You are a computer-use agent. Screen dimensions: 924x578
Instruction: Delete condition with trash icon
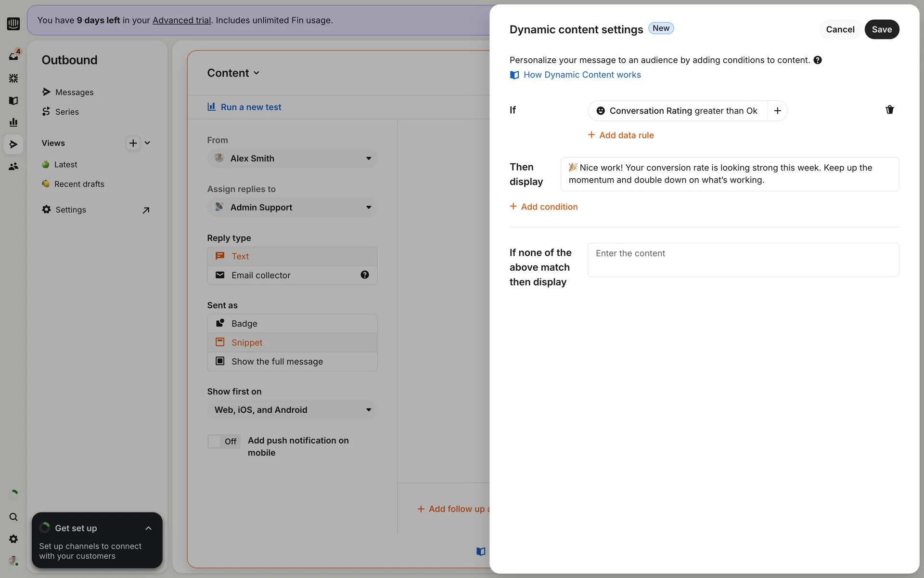tap(889, 110)
